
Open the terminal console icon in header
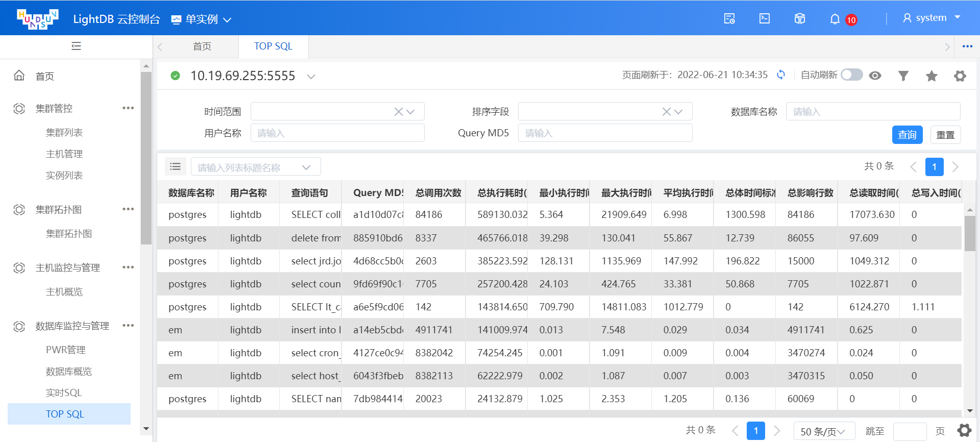(765, 19)
